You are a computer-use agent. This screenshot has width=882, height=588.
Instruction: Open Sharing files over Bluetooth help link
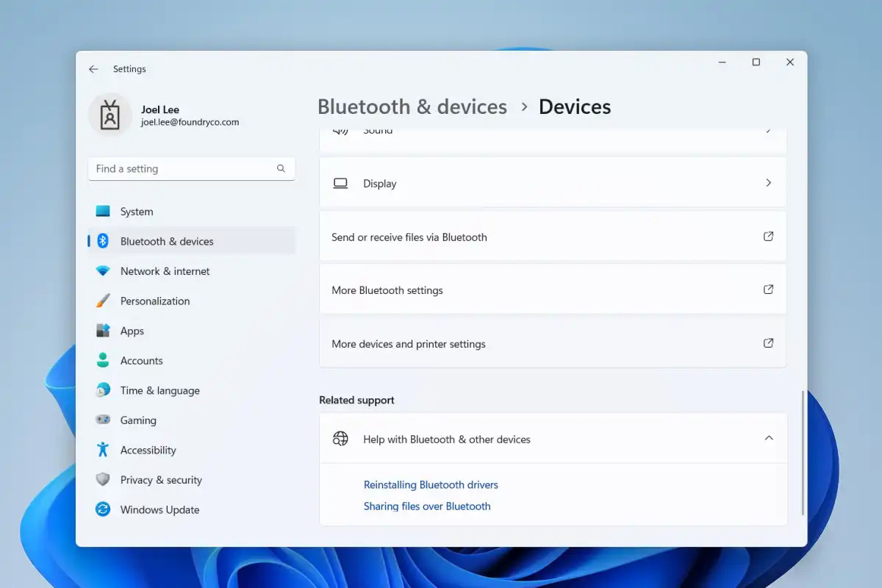[x=427, y=506]
